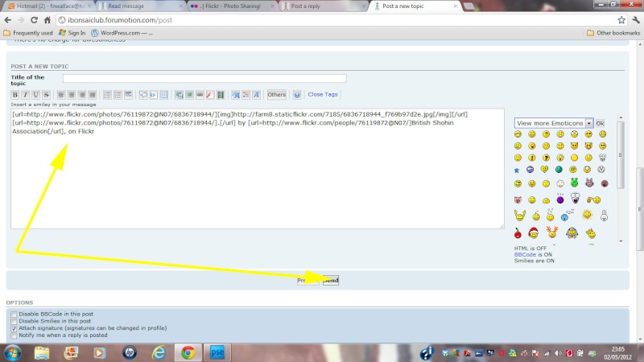Apply strikethrough formatting button
The height and width of the screenshot is (362, 644).
(46, 95)
